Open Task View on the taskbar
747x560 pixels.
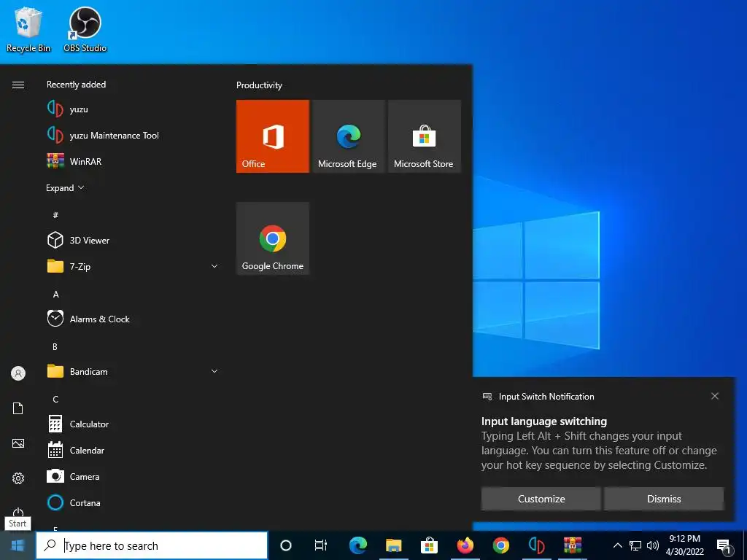pos(321,545)
